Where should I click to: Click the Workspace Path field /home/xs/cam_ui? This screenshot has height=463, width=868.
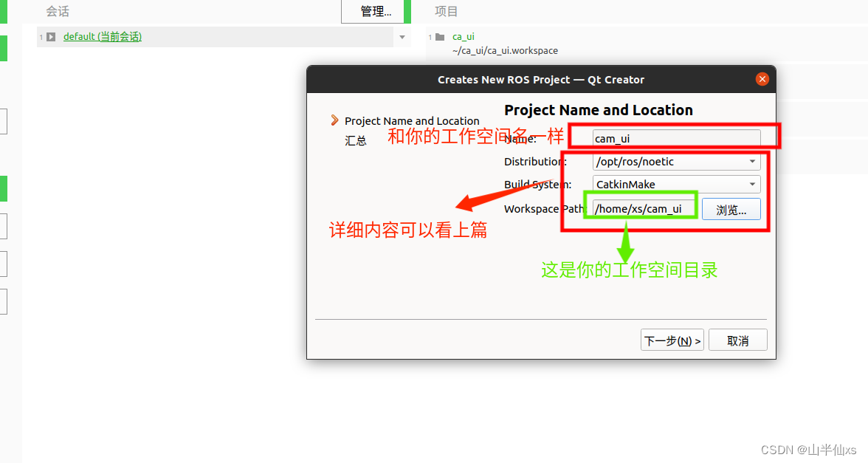644,209
